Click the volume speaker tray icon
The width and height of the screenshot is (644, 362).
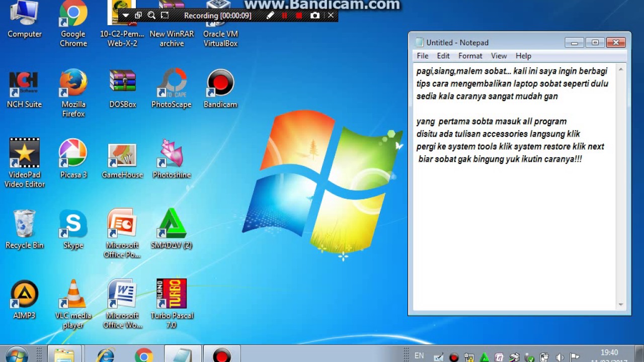point(559,357)
